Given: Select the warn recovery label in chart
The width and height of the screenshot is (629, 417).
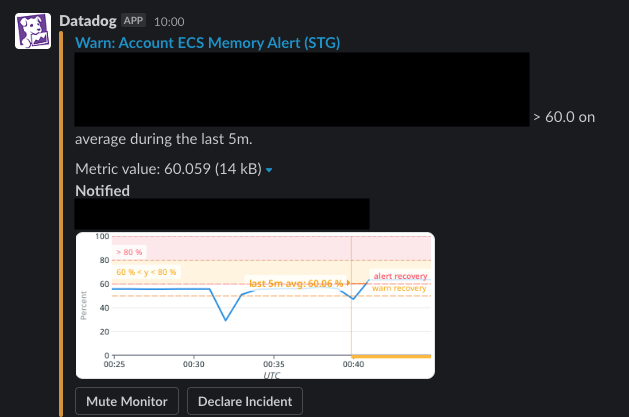Looking at the screenshot, I should click(x=399, y=288).
